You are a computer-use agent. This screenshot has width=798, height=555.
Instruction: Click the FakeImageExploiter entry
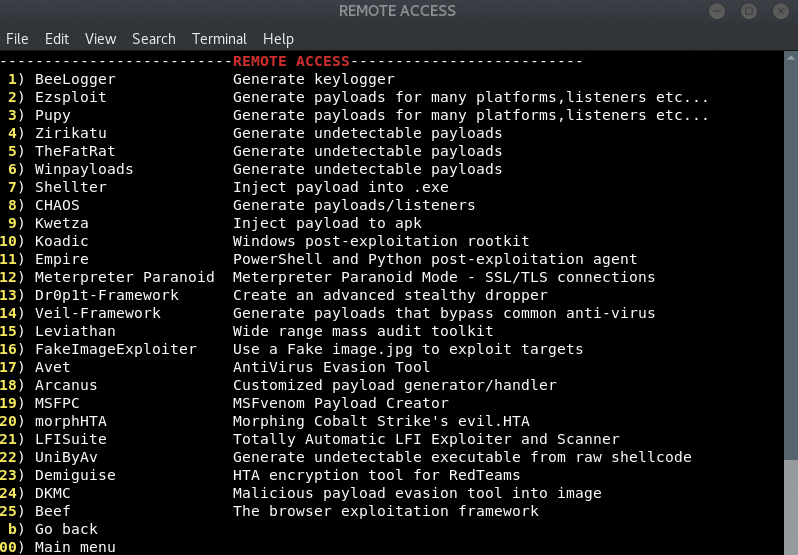(x=115, y=349)
